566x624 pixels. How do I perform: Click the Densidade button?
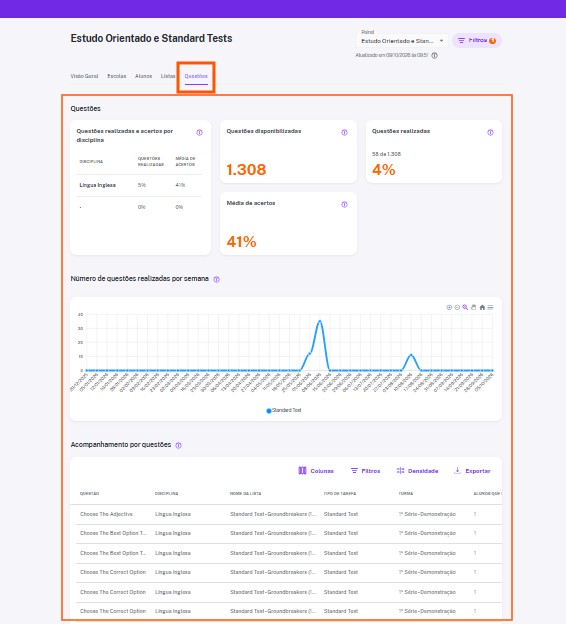point(417,471)
